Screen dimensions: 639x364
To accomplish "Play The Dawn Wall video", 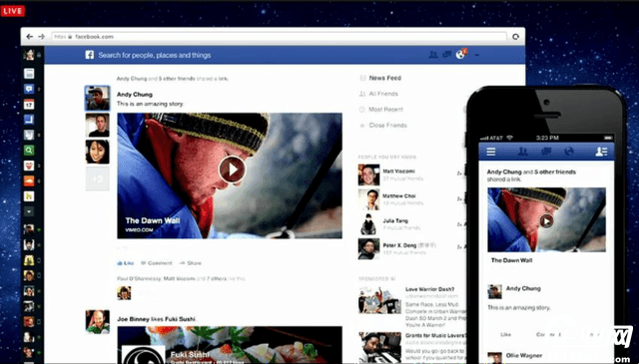I will [x=232, y=170].
